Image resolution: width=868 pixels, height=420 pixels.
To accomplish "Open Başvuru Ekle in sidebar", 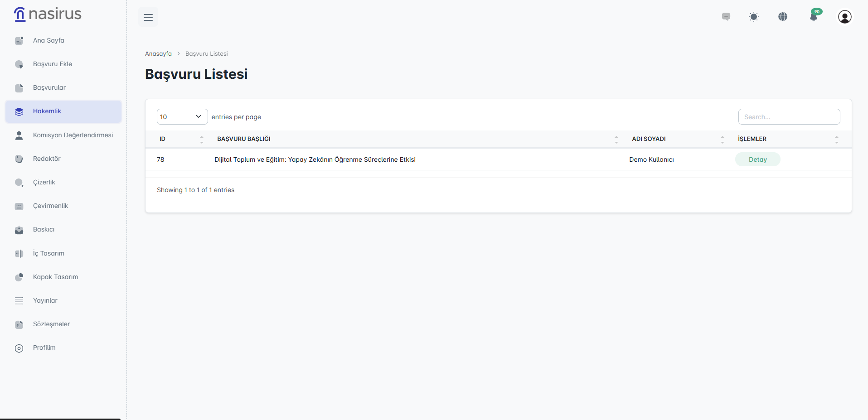I will (x=53, y=64).
